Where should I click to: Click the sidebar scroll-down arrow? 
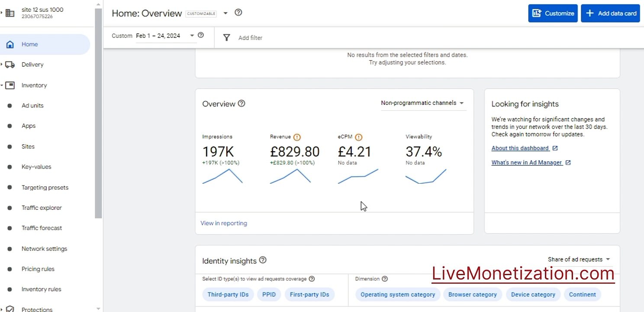coord(98,309)
